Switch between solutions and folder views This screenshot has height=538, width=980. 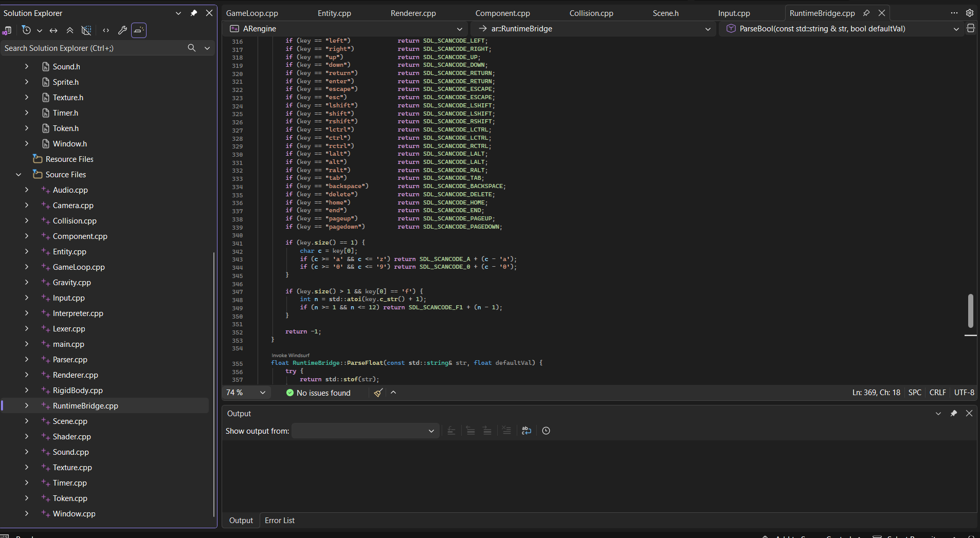click(7, 30)
